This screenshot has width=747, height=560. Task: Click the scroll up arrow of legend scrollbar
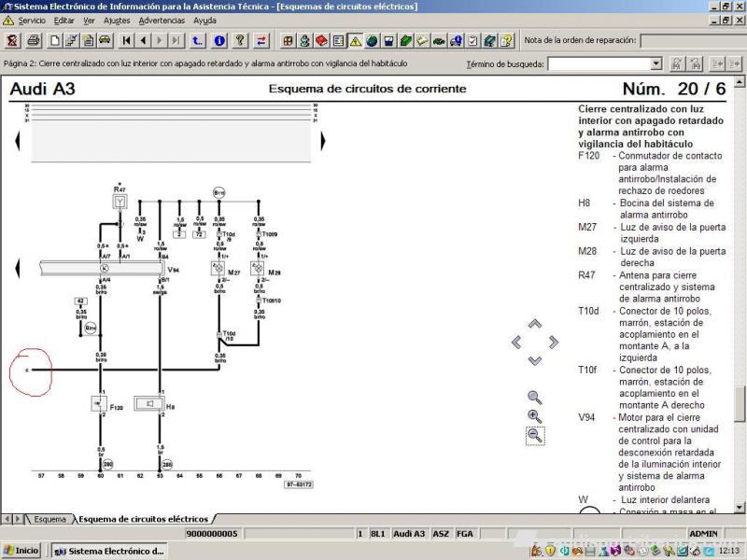tap(740, 82)
